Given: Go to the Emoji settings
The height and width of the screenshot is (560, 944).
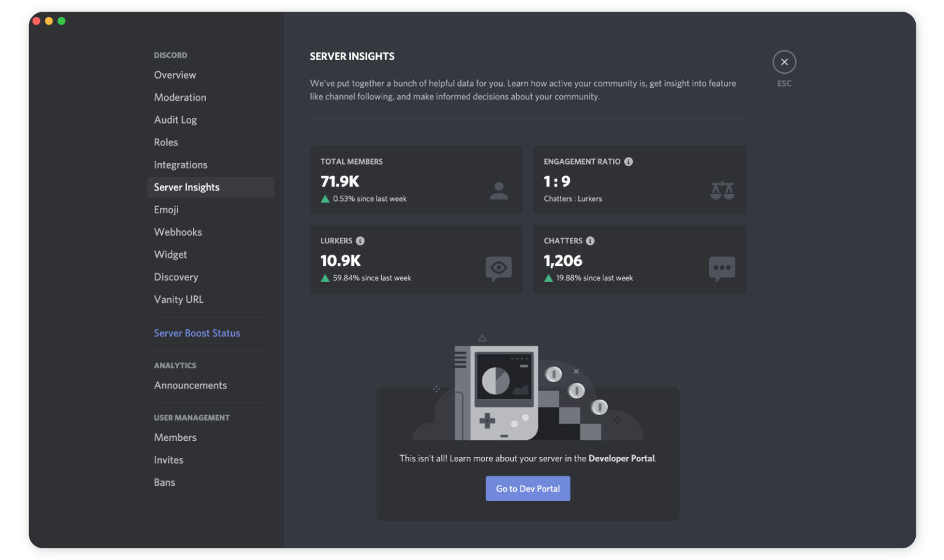Looking at the screenshot, I should click(x=166, y=209).
